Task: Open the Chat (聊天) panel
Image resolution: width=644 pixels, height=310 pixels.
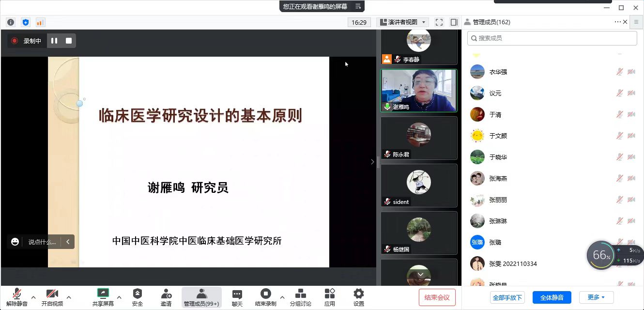Action: click(x=237, y=297)
